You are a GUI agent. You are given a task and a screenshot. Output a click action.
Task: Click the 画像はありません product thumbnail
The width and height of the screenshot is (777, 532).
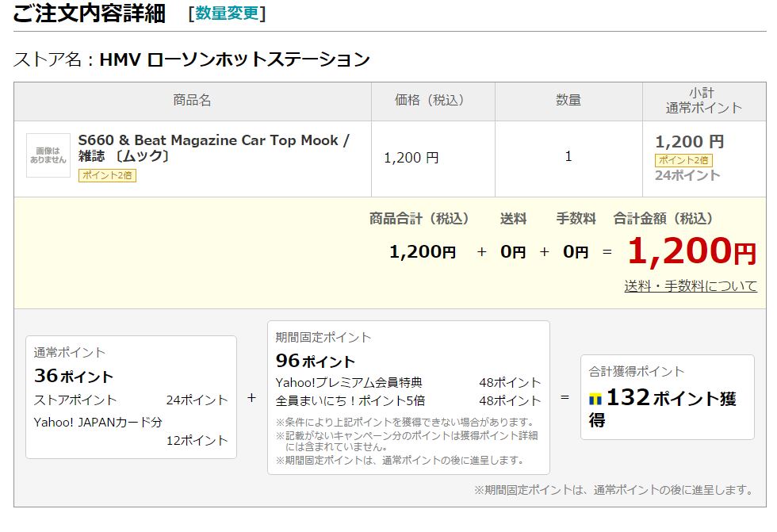(48, 155)
